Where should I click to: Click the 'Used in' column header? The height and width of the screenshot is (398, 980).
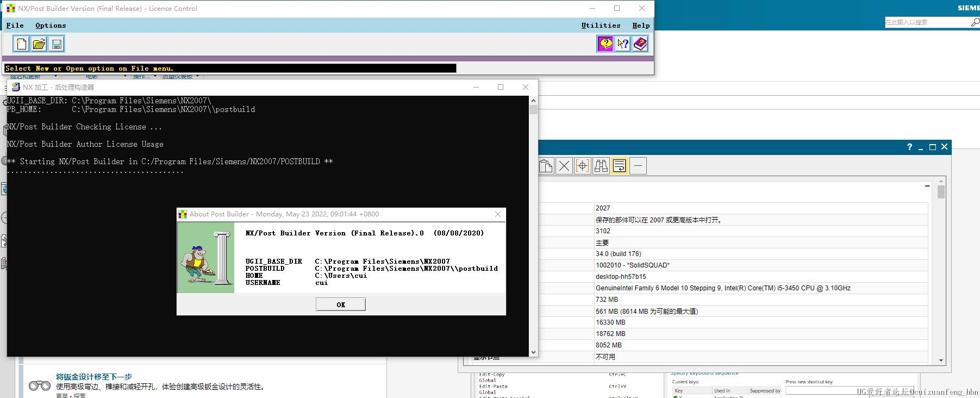(x=730, y=391)
